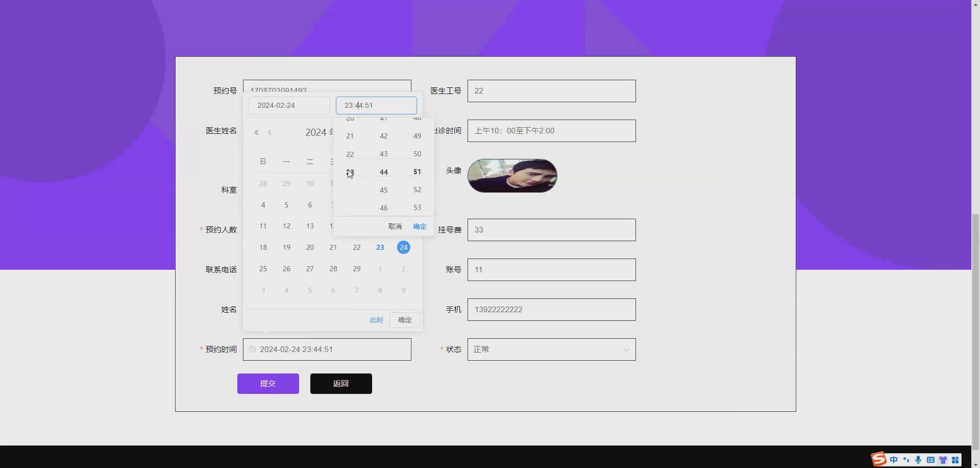The width and height of the screenshot is (980, 468).
Task: Select hour 21 in time spinner
Action: [350, 136]
